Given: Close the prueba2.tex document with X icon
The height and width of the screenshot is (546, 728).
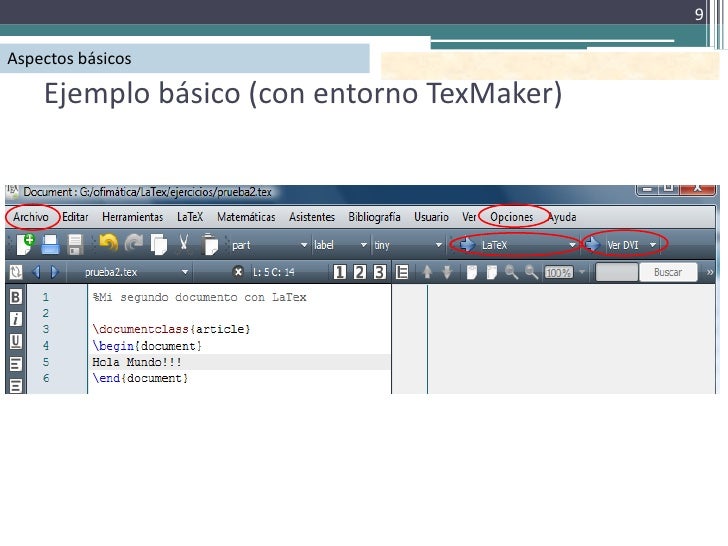Looking at the screenshot, I should tap(238, 272).
